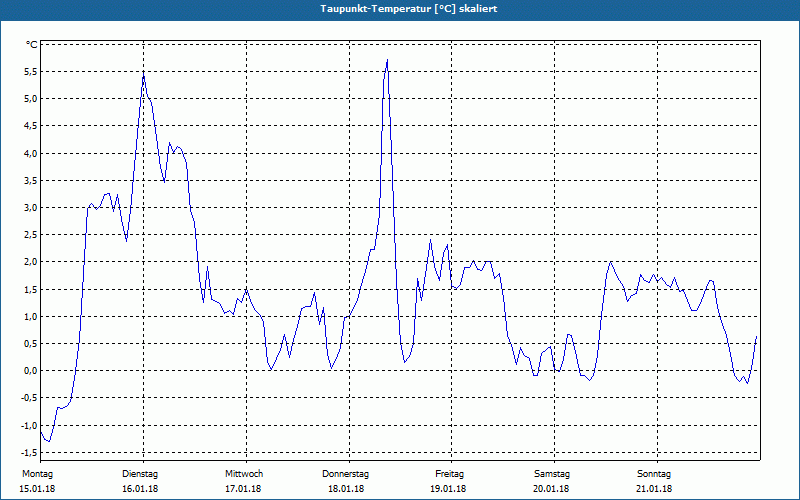Click the highest dew point peak on Donnerstag
This screenshot has height=500, width=800.
(387, 60)
